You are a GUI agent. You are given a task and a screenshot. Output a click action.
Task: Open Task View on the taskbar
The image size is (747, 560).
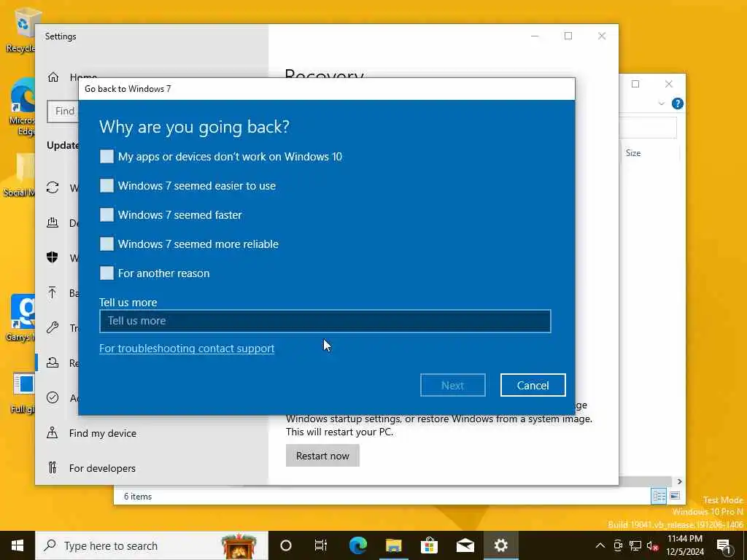tap(321, 545)
